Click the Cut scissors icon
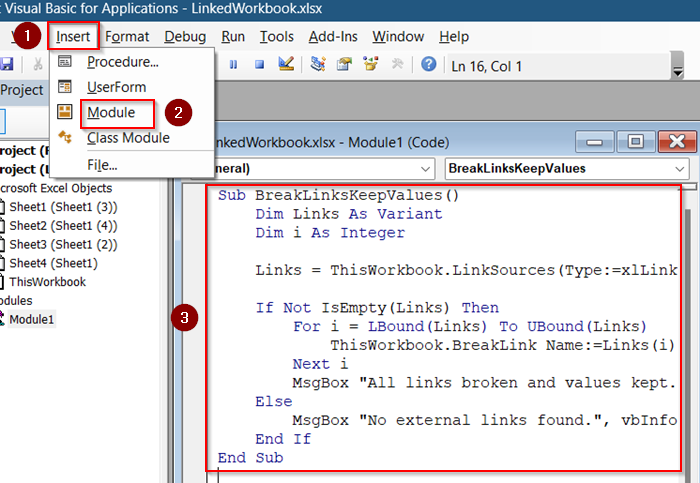 coord(38,64)
